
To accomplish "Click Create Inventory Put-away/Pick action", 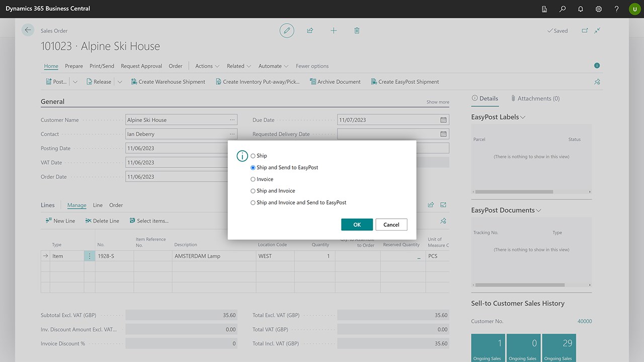I will pos(257,81).
